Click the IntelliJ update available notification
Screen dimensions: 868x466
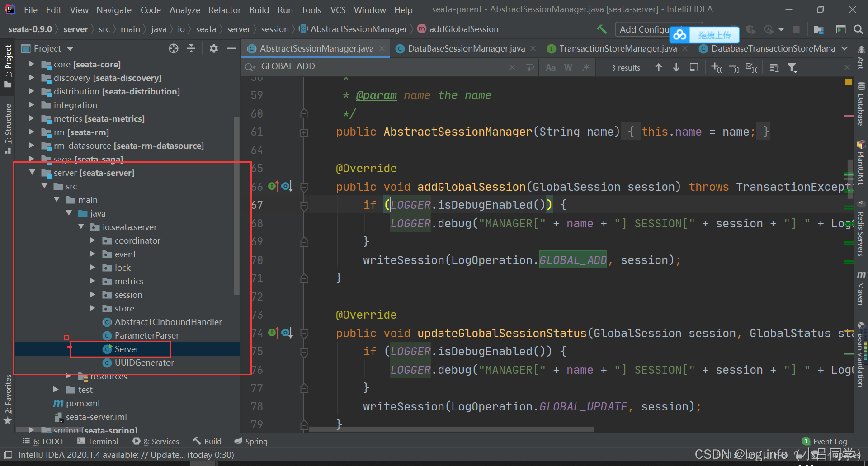tap(126, 455)
